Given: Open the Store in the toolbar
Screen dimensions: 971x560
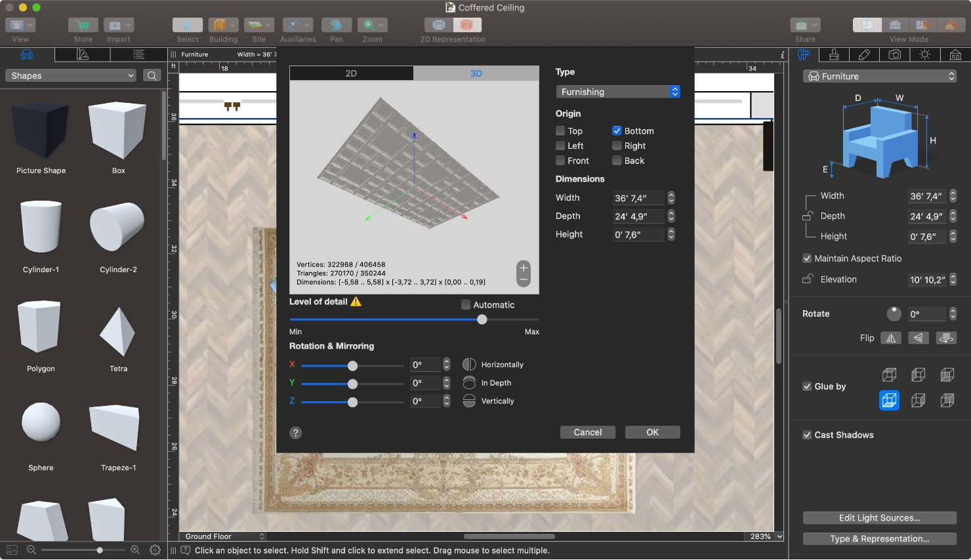Looking at the screenshot, I should point(82,25).
